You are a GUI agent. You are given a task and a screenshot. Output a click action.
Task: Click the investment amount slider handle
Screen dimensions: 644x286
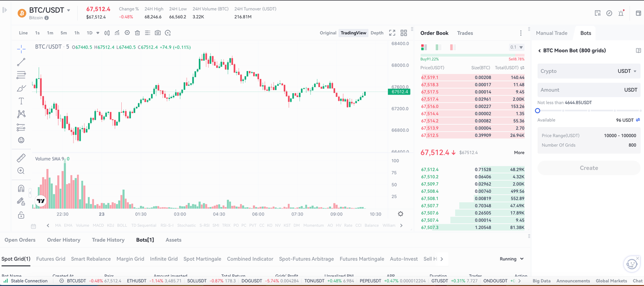pos(537,111)
